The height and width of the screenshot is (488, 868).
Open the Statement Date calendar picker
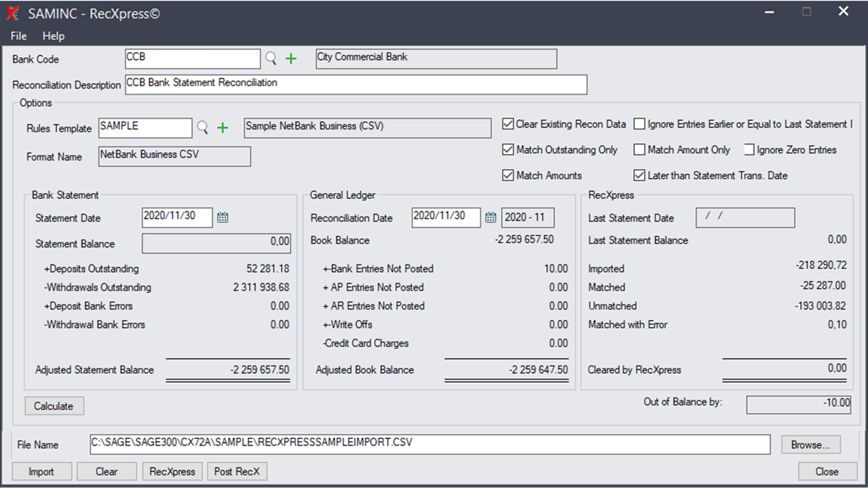pos(222,217)
